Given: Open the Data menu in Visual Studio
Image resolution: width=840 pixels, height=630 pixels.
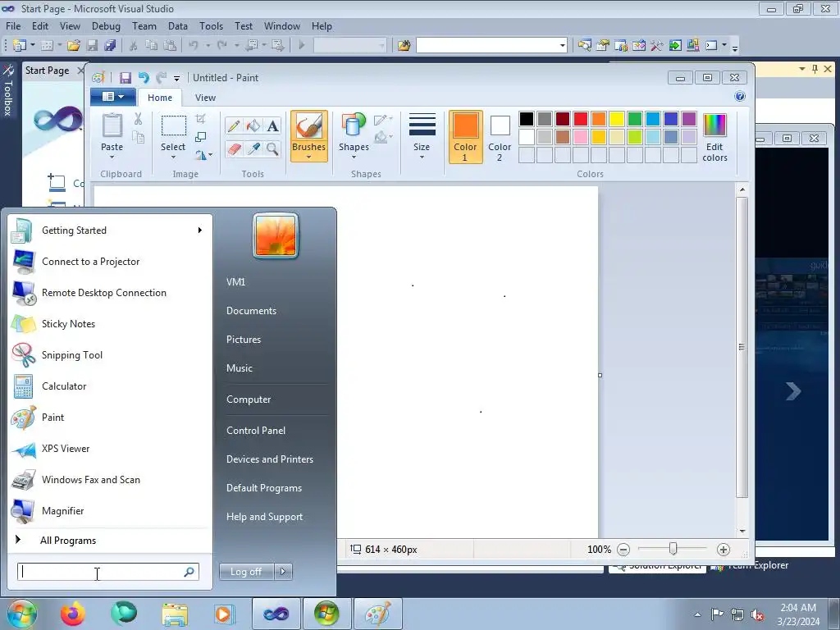Looking at the screenshot, I should [178, 25].
